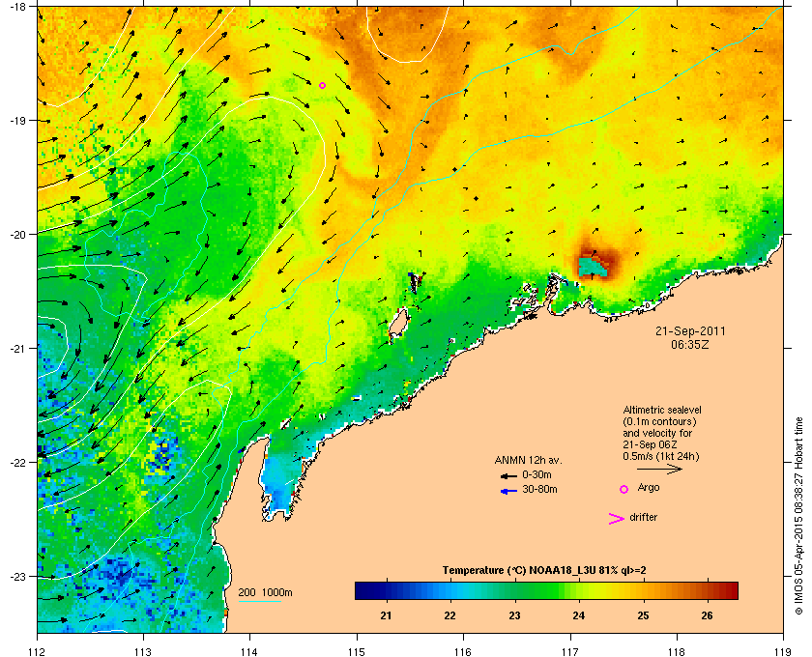
Task: Click the latitude axis label -18
Action: 17,6
